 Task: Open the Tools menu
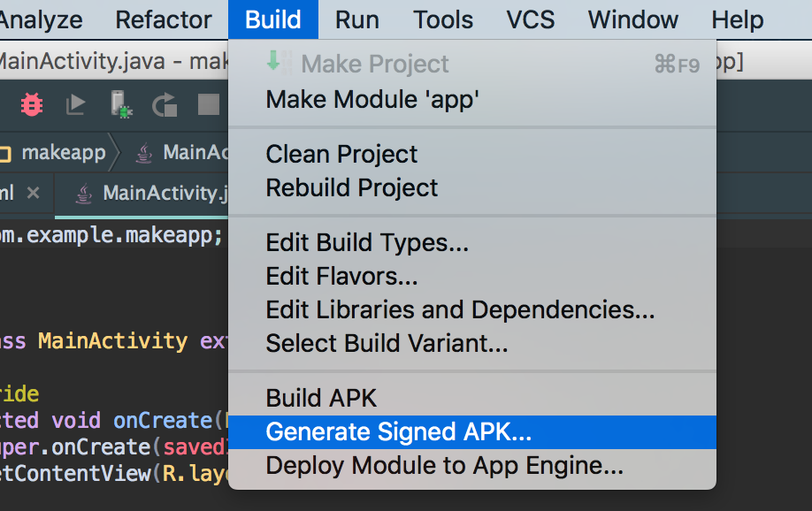click(443, 19)
